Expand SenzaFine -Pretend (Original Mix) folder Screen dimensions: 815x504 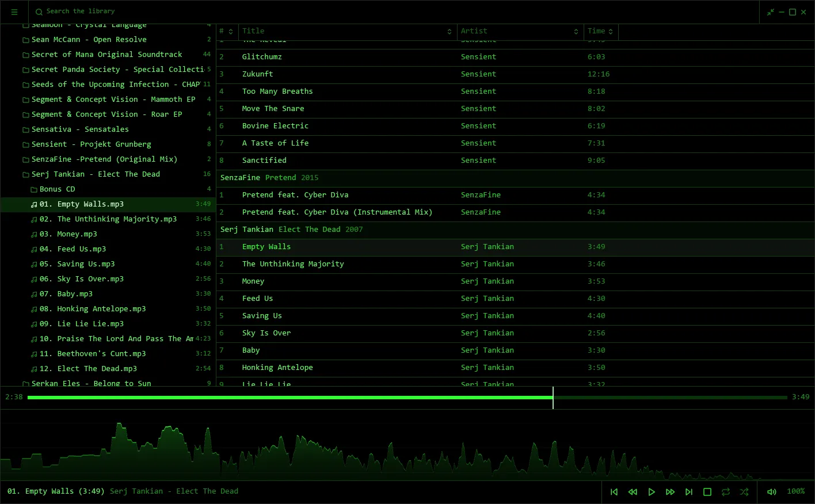click(108, 159)
